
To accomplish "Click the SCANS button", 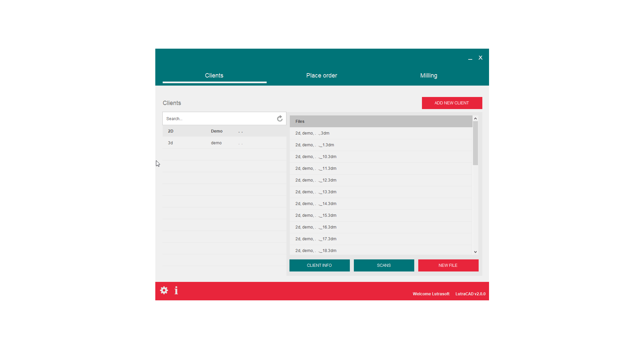I will tap(384, 265).
